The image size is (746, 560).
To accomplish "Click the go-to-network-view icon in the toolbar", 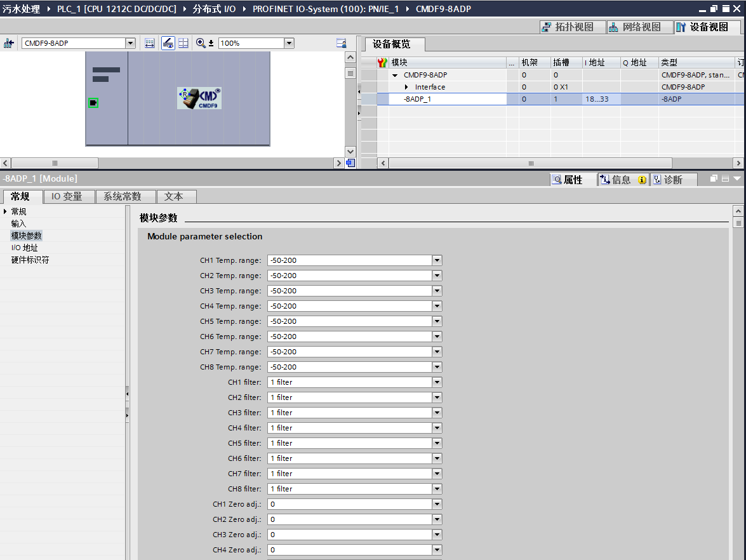I will coord(9,43).
